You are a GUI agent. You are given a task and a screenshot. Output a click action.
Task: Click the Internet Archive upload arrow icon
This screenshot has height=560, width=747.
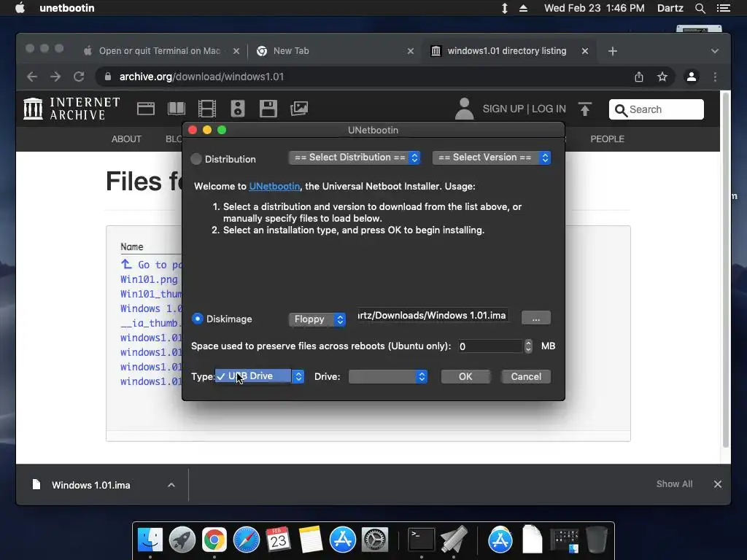585,109
